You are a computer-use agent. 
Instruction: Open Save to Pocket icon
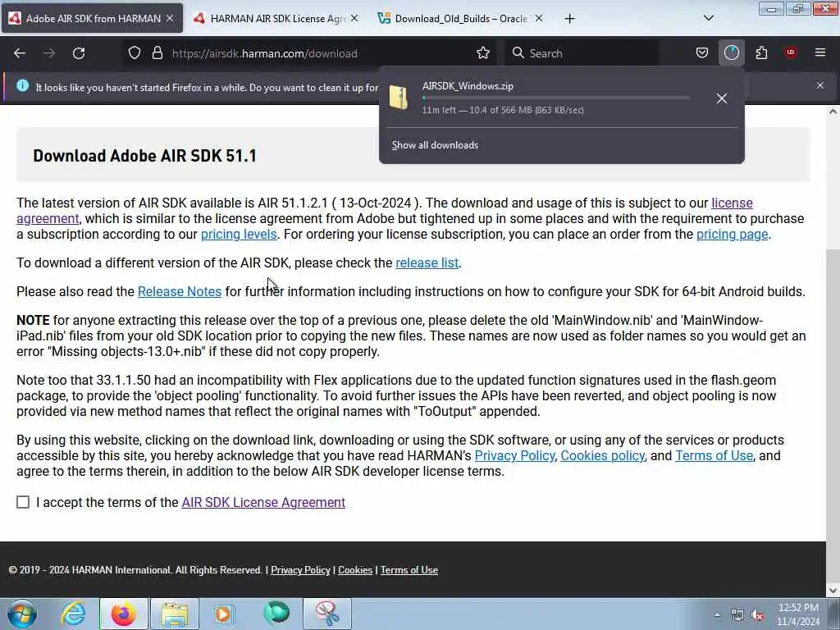coord(702,53)
